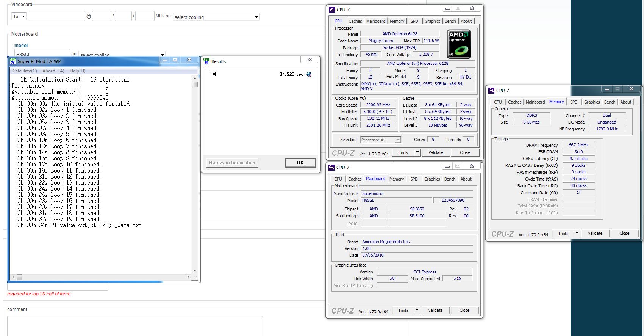Switch to Caches tab in the top CPU-Z window
This screenshot has height=336, width=644.
[355, 21]
